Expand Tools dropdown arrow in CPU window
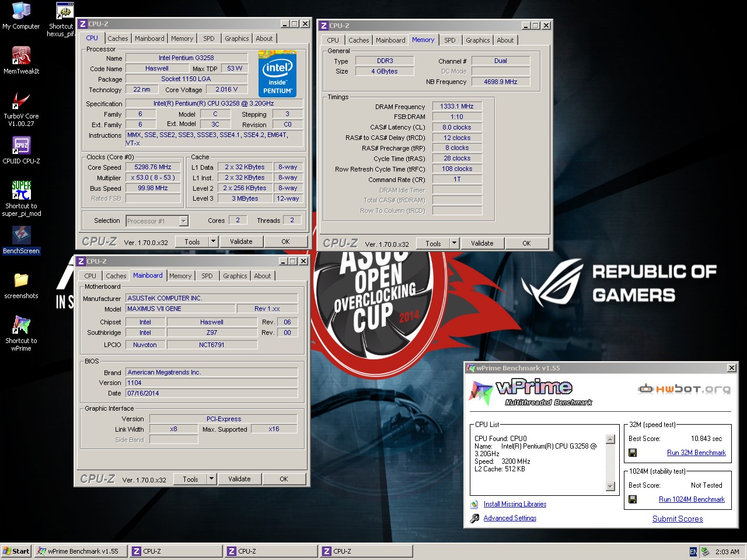This screenshot has height=560, width=747. 213,242
